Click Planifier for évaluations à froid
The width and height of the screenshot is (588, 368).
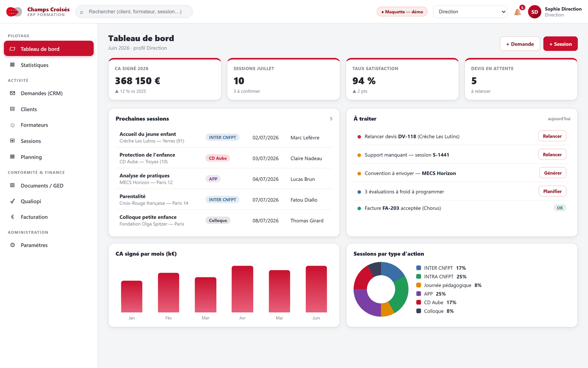(x=552, y=191)
